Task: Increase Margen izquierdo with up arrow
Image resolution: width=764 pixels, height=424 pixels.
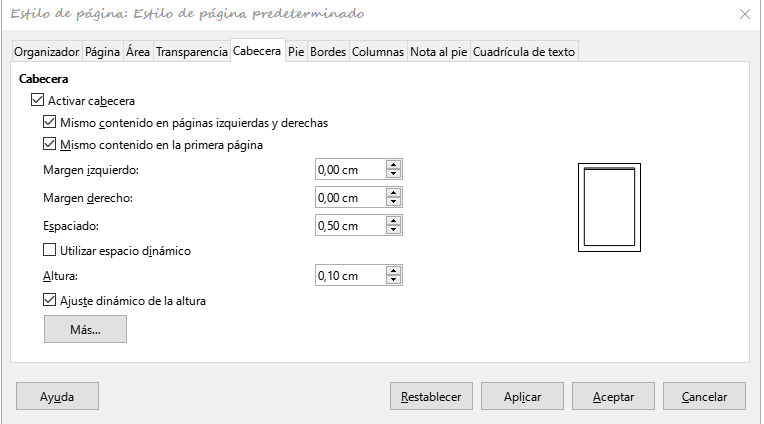Action: (393, 165)
